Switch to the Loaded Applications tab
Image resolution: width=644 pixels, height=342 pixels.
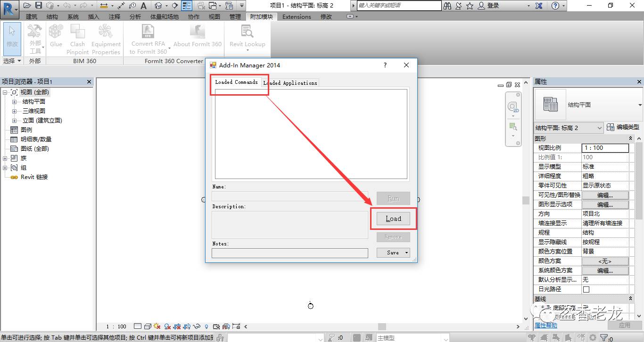point(290,83)
